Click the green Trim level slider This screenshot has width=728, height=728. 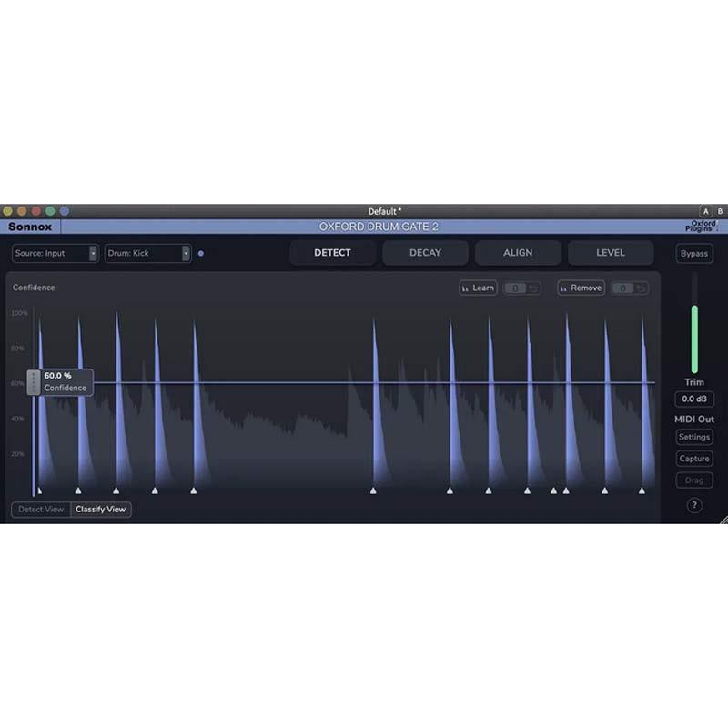(694, 337)
